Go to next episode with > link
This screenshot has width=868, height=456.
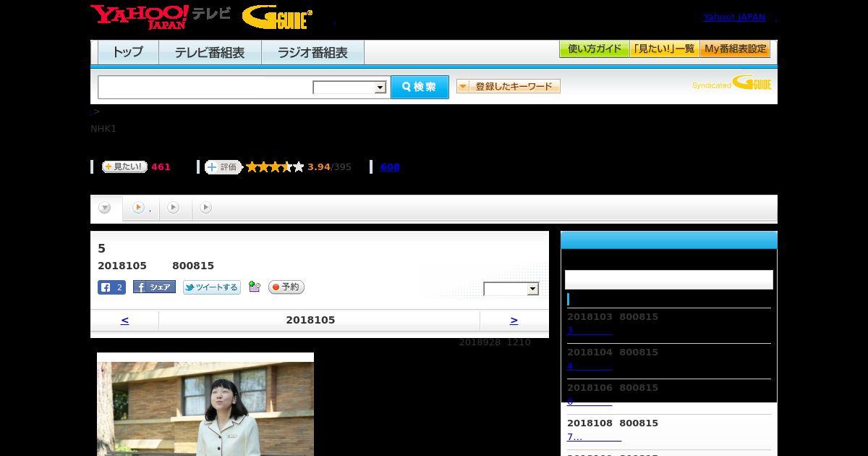tap(514, 320)
